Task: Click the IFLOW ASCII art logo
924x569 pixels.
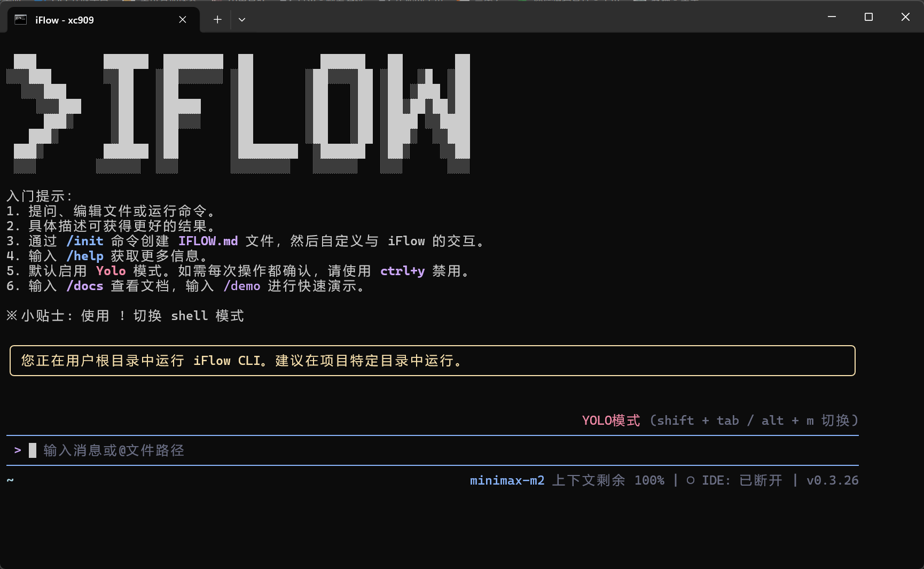Action: [x=240, y=112]
